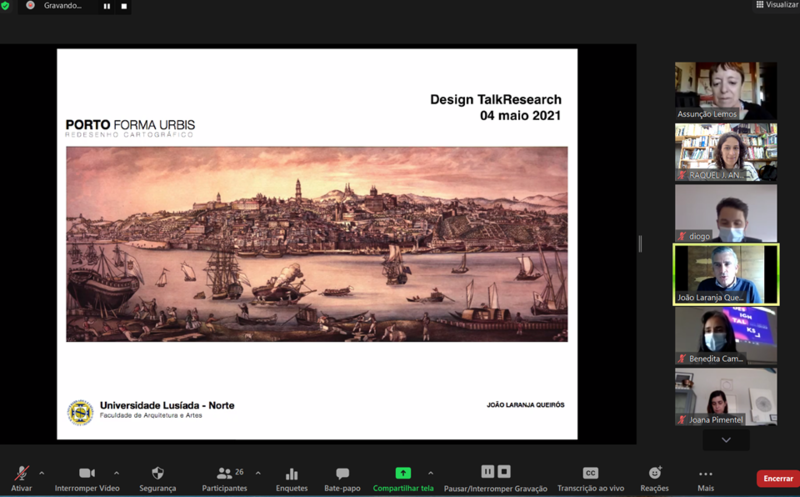Open the Visualizar view menu
This screenshot has width=800, height=497.
778,5
